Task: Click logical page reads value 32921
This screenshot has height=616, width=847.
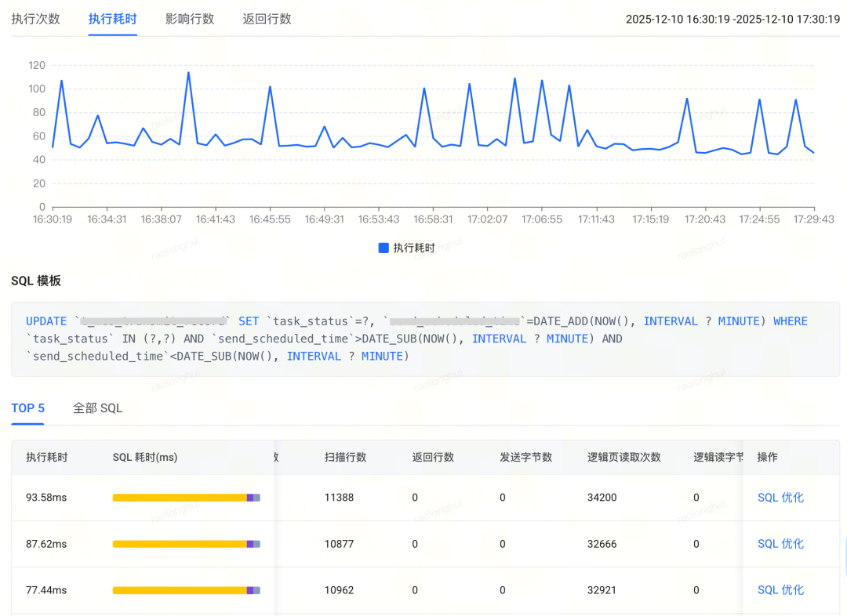Action: click(602, 590)
